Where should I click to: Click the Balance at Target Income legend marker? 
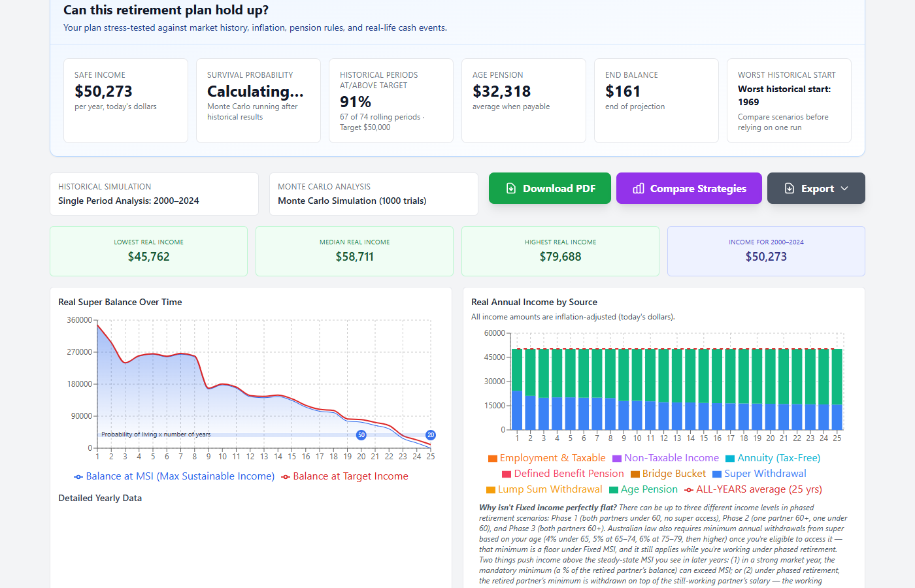click(x=286, y=477)
